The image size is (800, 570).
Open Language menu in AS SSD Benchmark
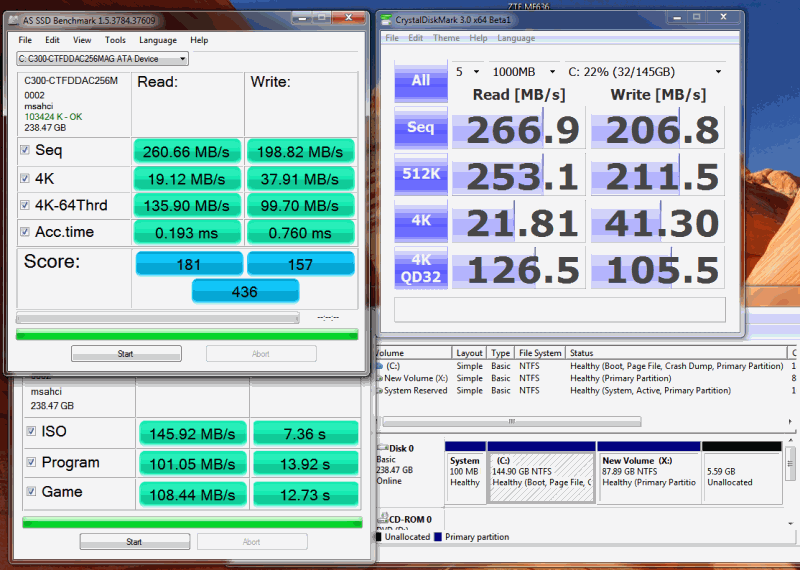point(158,40)
